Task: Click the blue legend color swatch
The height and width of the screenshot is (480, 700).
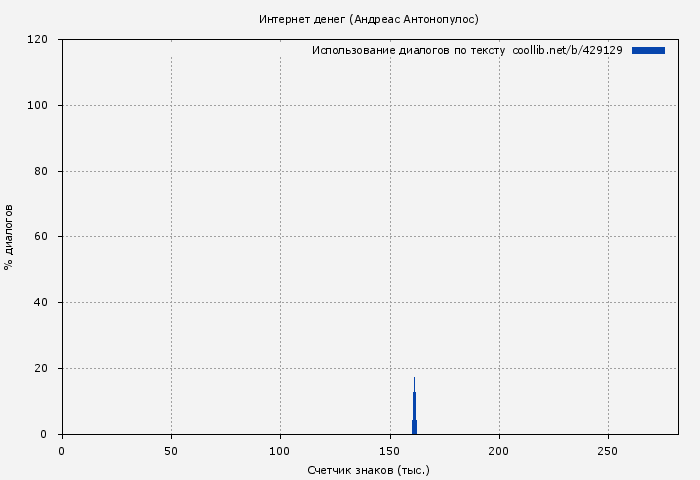Action: (x=648, y=50)
